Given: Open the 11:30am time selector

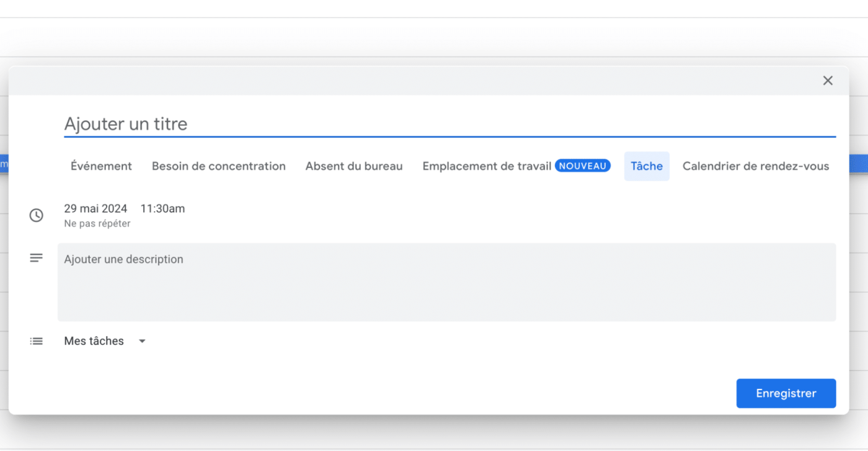Looking at the screenshot, I should coord(162,208).
